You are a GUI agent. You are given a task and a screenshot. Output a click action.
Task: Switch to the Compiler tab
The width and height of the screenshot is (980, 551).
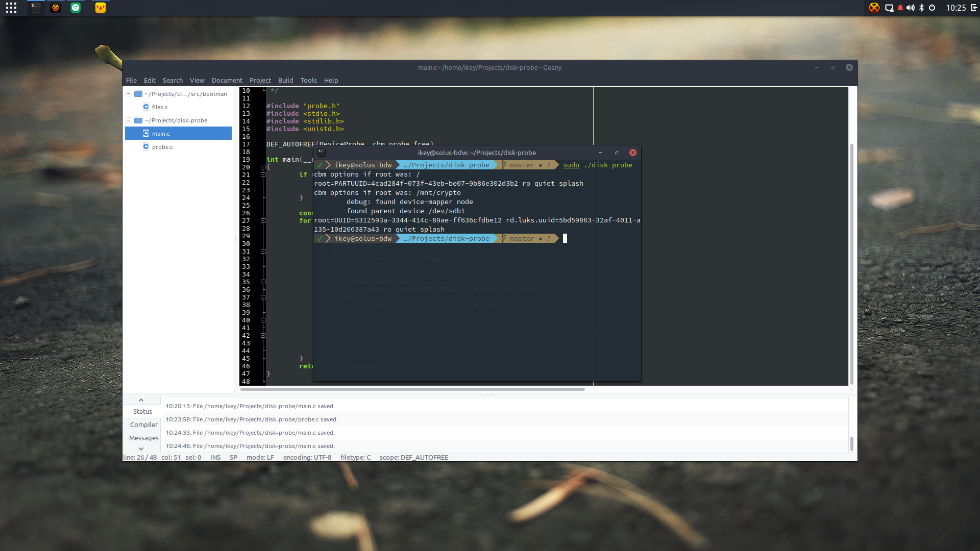(x=143, y=424)
